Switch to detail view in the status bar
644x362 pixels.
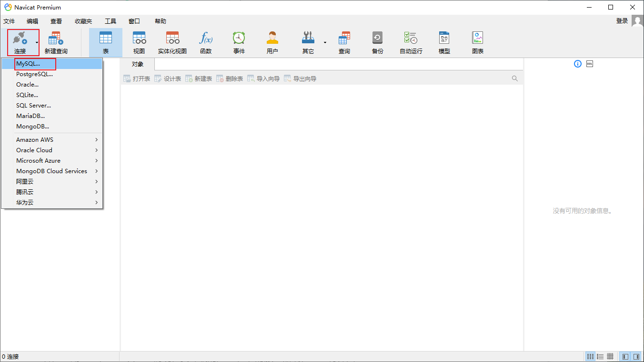click(610, 356)
